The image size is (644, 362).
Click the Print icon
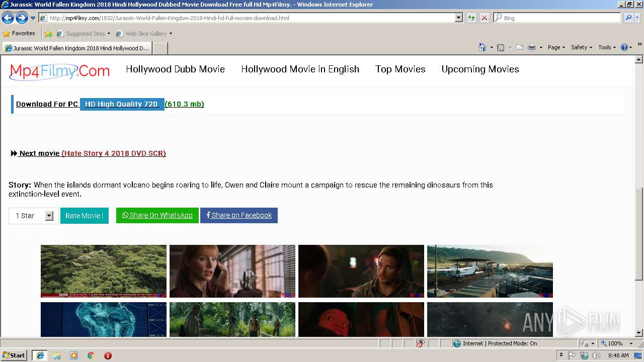click(532, 47)
